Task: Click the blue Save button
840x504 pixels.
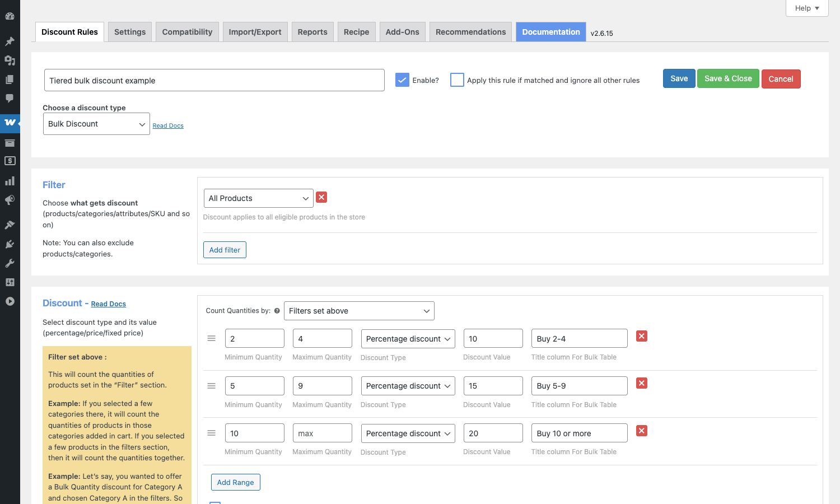Action: coord(679,78)
